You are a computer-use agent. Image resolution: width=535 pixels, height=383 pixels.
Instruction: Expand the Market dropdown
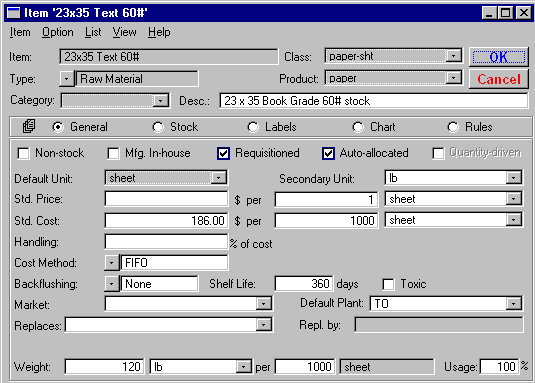[263, 304]
